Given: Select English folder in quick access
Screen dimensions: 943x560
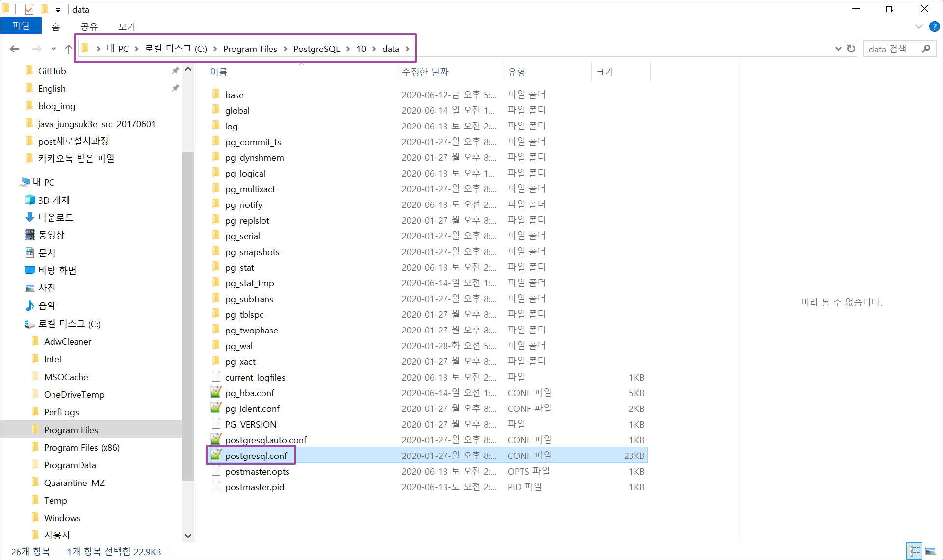Looking at the screenshot, I should pos(52,88).
